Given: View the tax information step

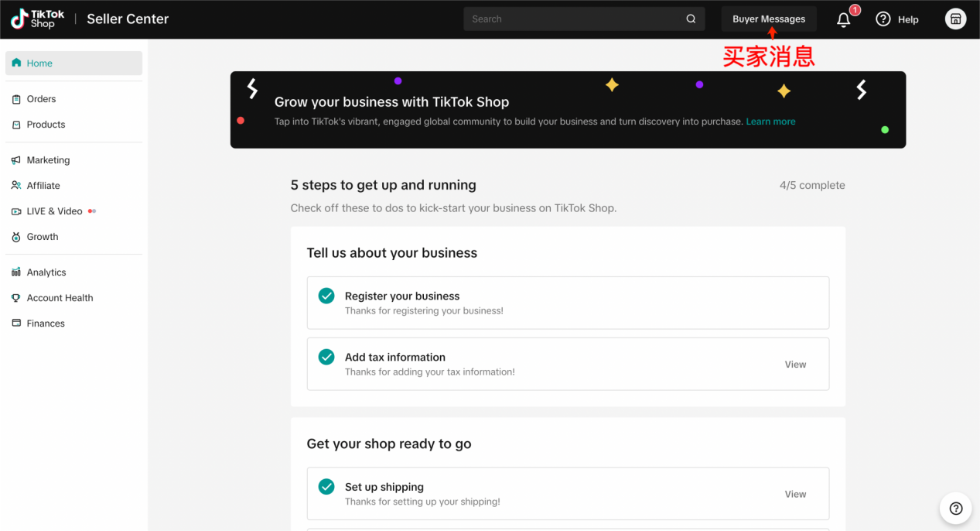Looking at the screenshot, I should tap(795, 365).
